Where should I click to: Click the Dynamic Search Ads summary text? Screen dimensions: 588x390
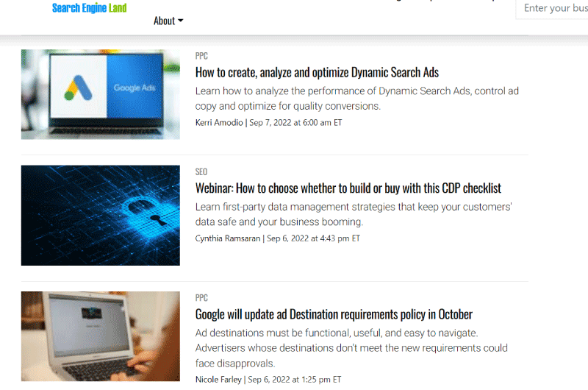(x=356, y=99)
